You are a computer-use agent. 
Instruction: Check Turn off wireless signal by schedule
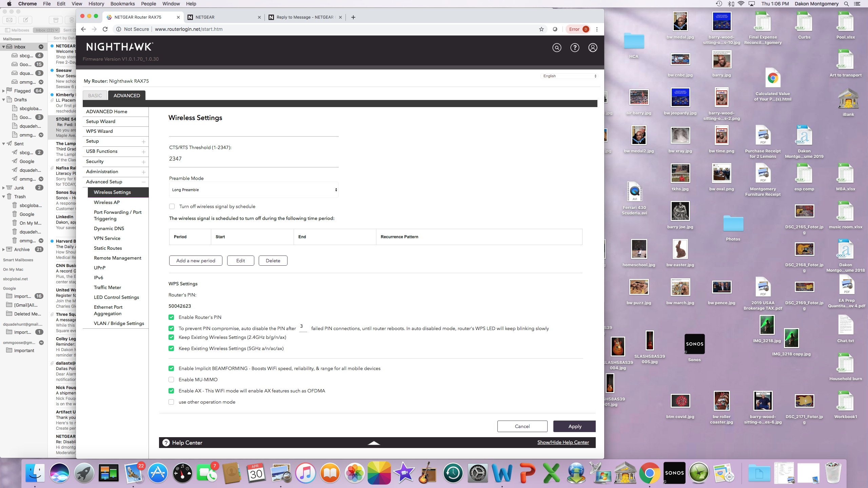[172, 206]
